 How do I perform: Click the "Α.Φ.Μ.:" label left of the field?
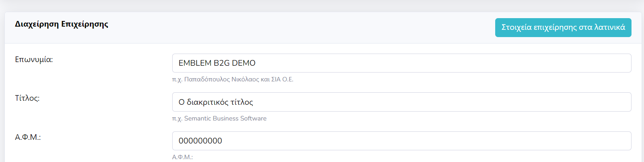click(x=28, y=137)
